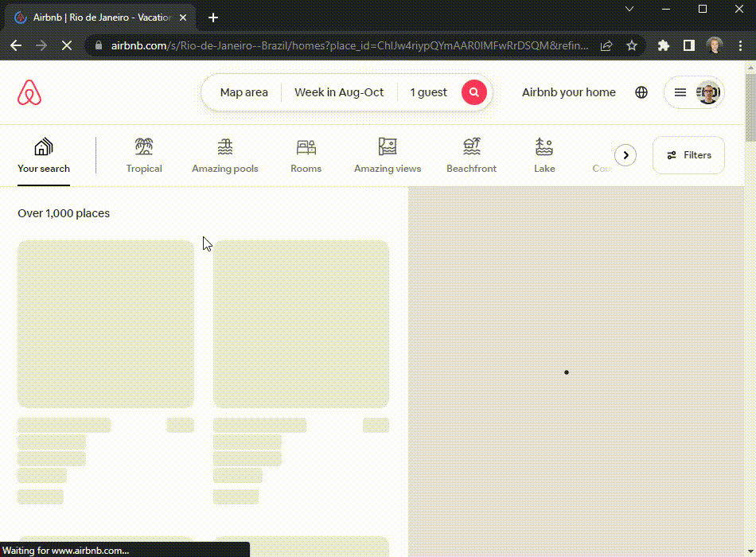Click the Lake icon
Image resolution: width=756 pixels, height=557 pixels.
click(x=544, y=146)
